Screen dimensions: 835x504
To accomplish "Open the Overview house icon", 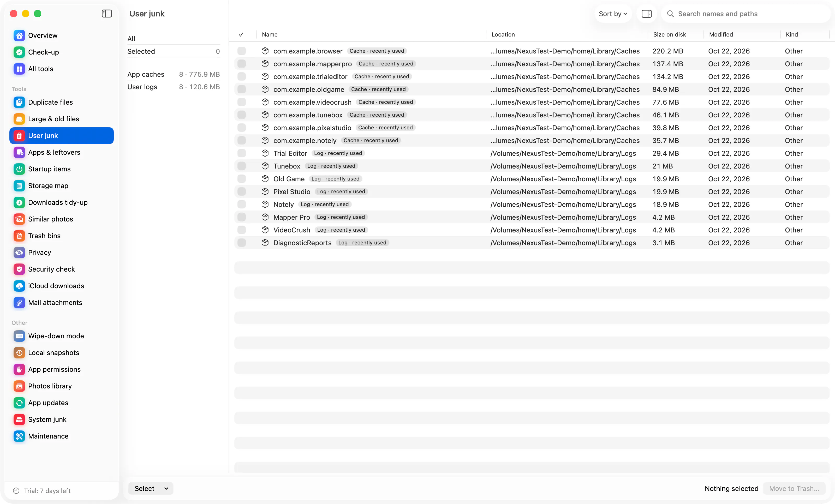I will click(x=19, y=35).
